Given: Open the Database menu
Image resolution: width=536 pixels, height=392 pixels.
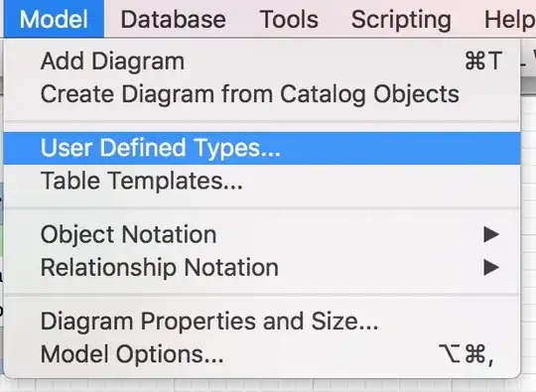Looking at the screenshot, I should tap(174, 19).
